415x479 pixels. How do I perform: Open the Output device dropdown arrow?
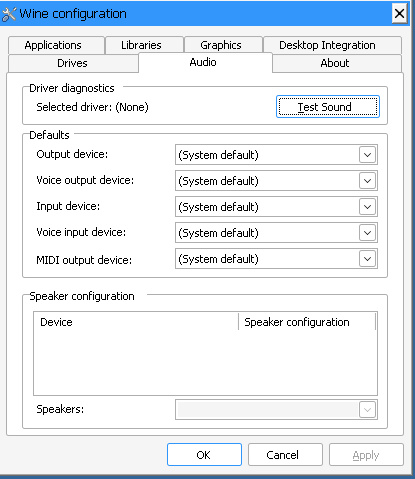[x=367, y=155]
